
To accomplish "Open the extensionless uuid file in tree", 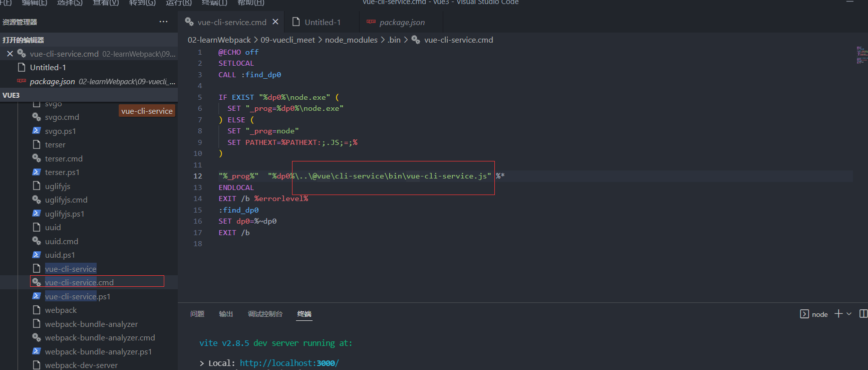I will tap(53, 228).
